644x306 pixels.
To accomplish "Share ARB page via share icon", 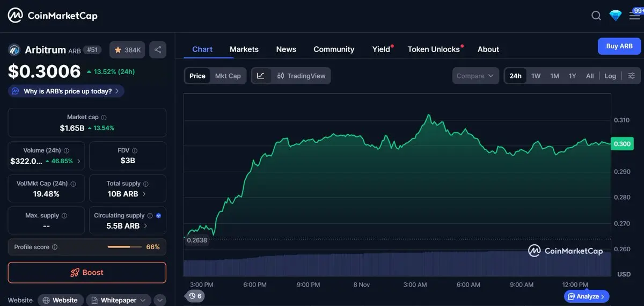I will pos(158,50).
